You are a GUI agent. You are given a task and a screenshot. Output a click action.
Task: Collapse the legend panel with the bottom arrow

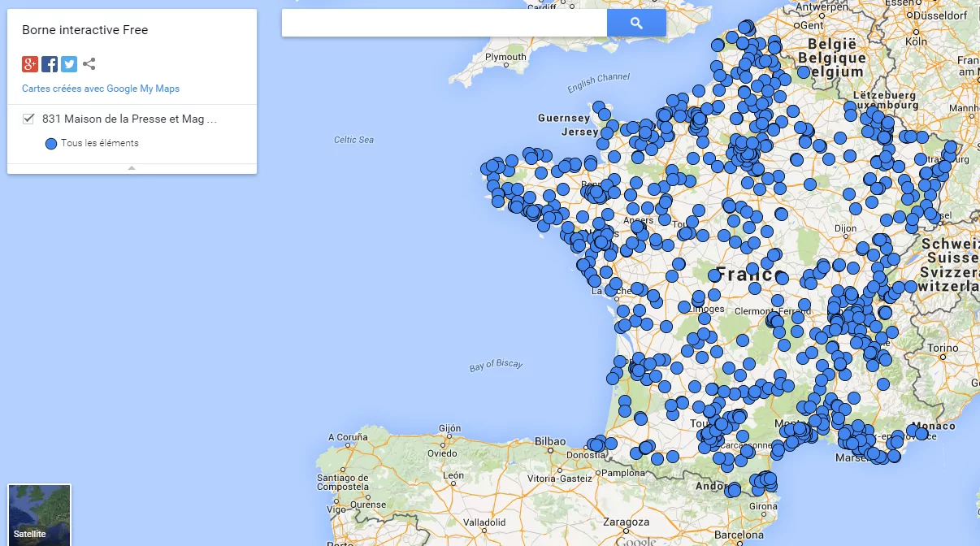(x=132, y=168)
